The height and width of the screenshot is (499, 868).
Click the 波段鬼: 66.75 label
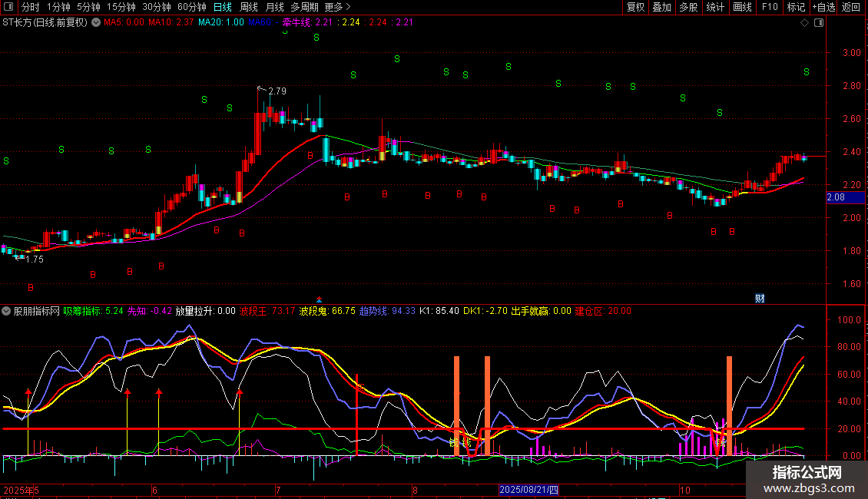coord(327,312)
